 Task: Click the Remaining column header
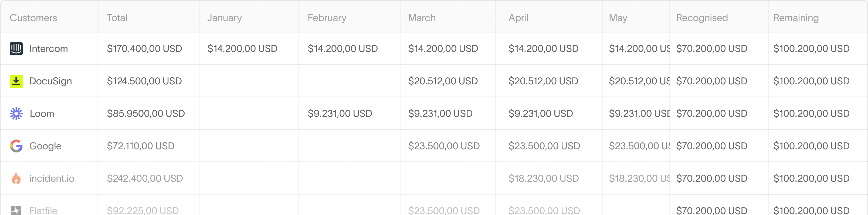click(x=796, y=18)
